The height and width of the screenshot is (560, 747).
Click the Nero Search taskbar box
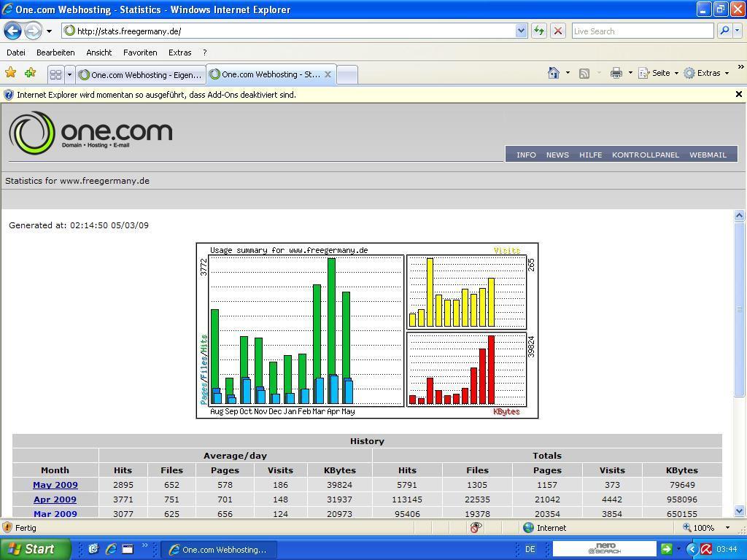tap(604, 548)
